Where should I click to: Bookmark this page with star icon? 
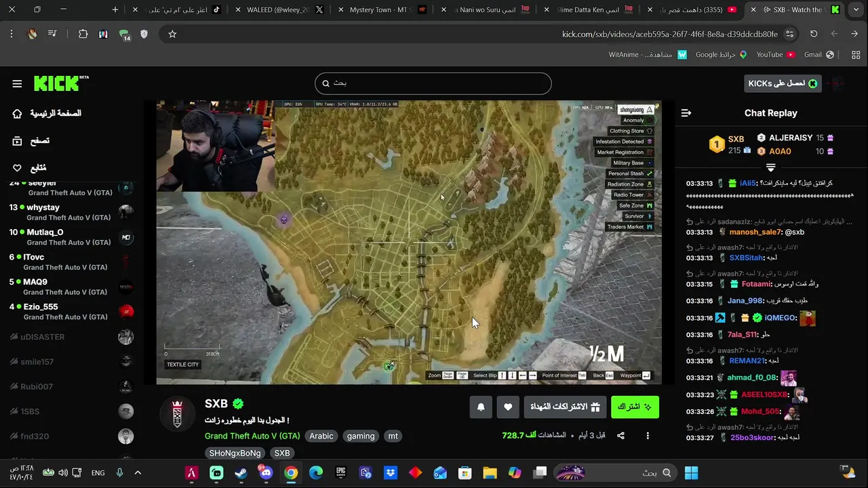pyautogui.click(x=172, y=34)
